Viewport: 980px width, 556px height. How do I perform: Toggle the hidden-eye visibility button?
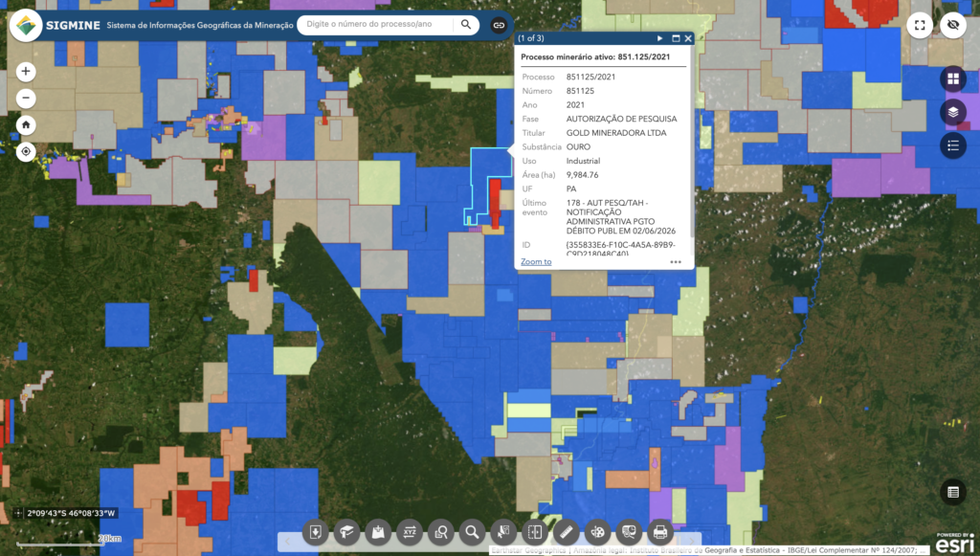point(953,25)
